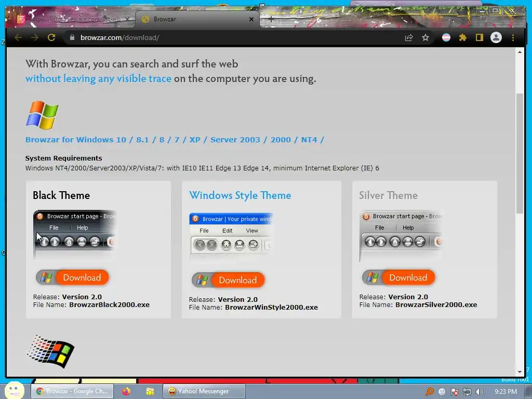Viewport: 532px width, 399px height.
Task: Click the round extension icon beside the star
Action: tap(446, 37)
